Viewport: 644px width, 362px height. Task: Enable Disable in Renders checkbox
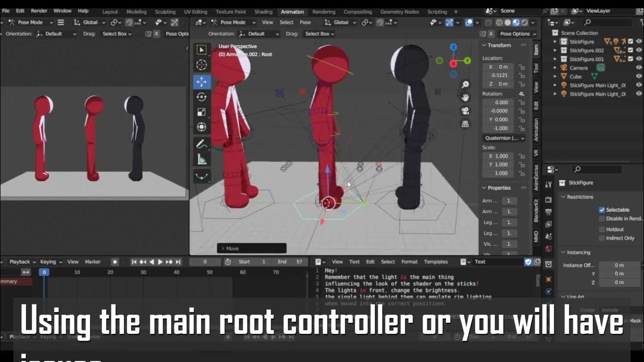click(602, 219)
